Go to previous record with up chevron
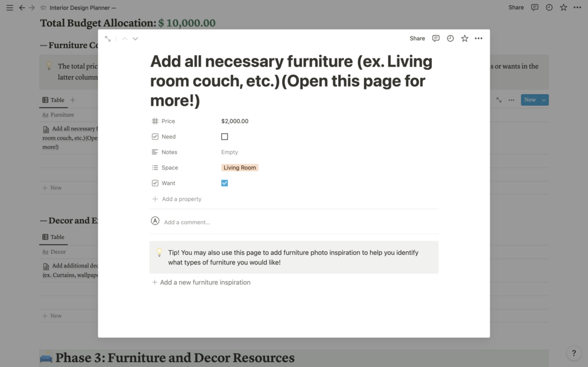Image resolution: width=588 pixels, height=367 pixels. click(125, 39)
